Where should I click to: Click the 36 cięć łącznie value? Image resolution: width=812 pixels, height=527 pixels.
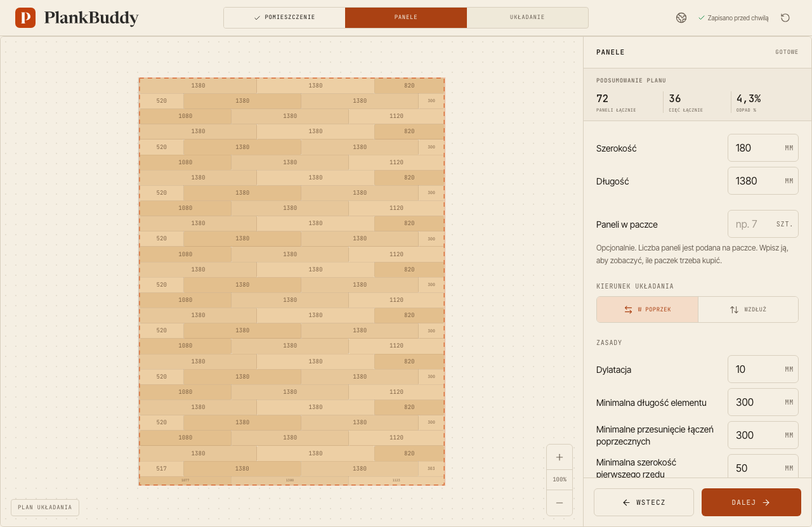pos(675,98)
